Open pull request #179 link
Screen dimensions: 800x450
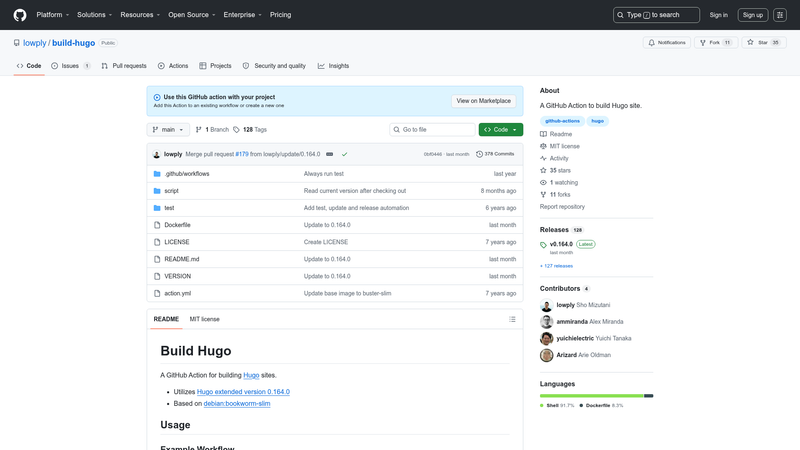coord(242,154)
